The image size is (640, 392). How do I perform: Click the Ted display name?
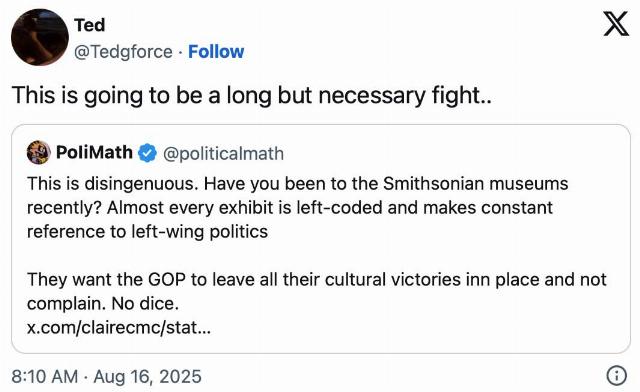coord(89,25)
